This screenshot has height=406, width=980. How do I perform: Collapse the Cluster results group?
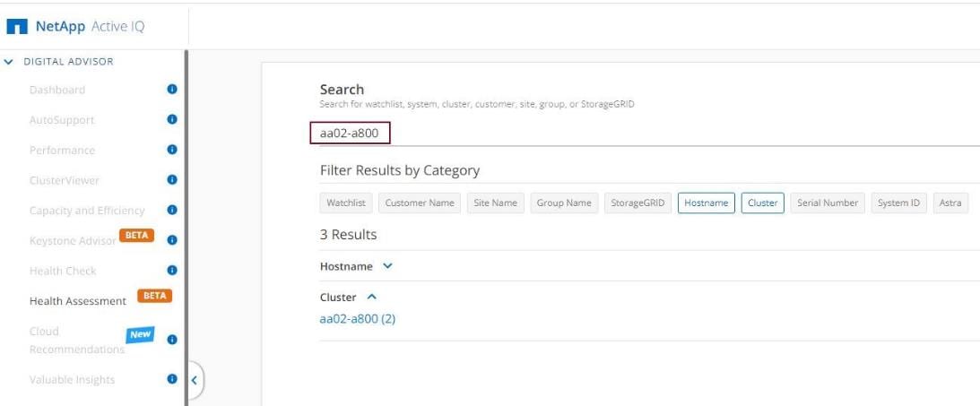tap(371, 298)
